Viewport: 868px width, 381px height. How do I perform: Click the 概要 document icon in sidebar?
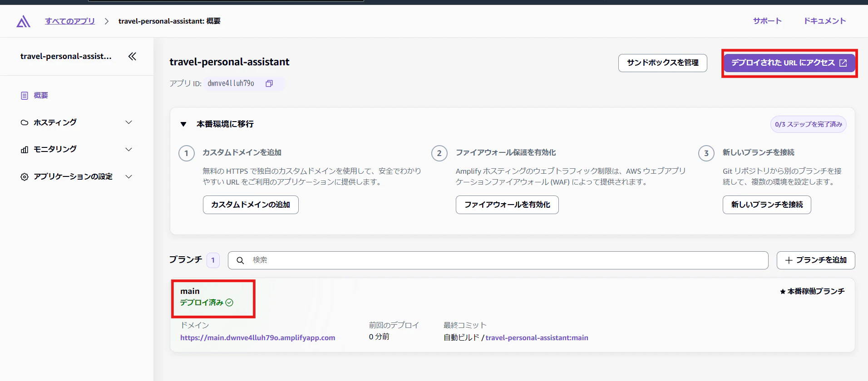click(x=25, y=96)
